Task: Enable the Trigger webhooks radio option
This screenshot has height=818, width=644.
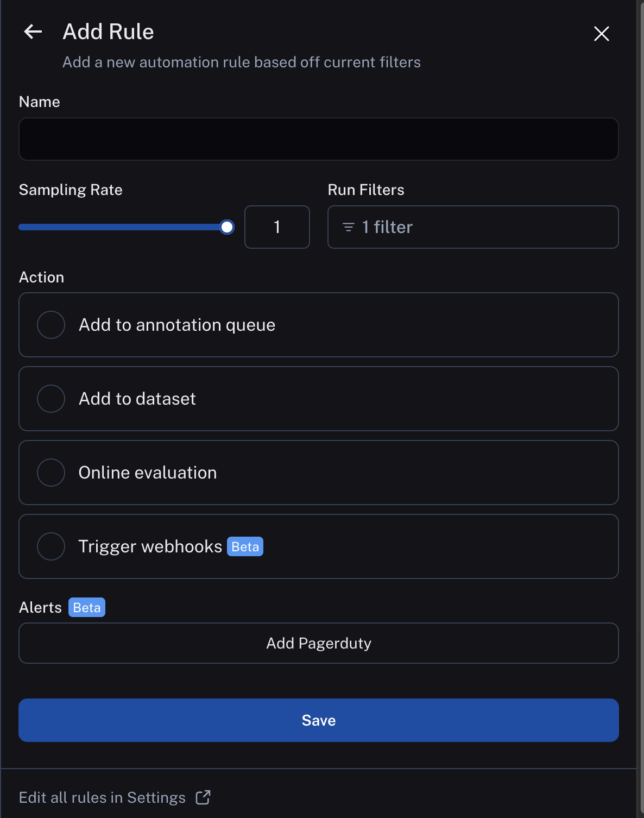Action: [x=51, y=546]
